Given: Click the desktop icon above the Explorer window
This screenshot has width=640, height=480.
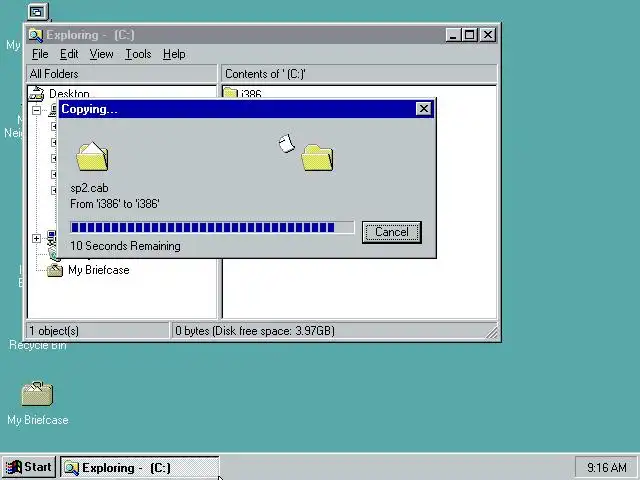Looking at the screenshot, I should click(x=38, y=12).
